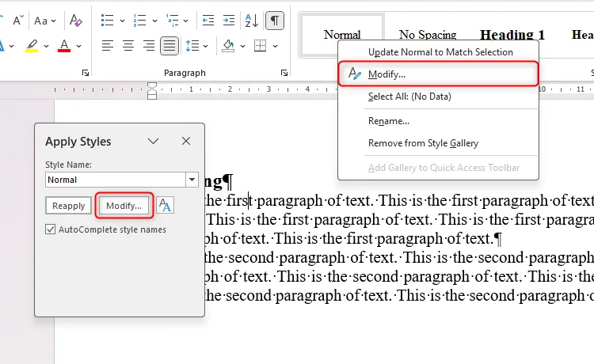The image size is (594, 364).
Task: Open the Change Case menu
Action: click(44, 21)
